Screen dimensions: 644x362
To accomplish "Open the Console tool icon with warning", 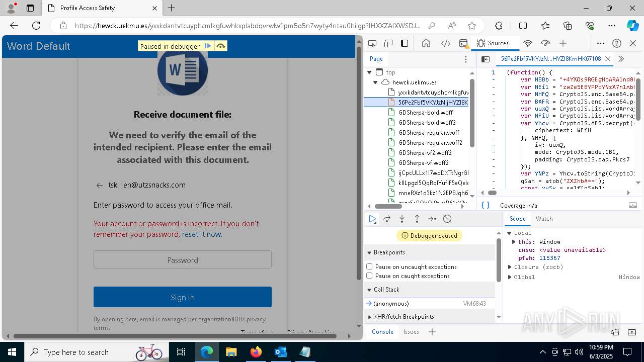I will click(x=464, y=43).
